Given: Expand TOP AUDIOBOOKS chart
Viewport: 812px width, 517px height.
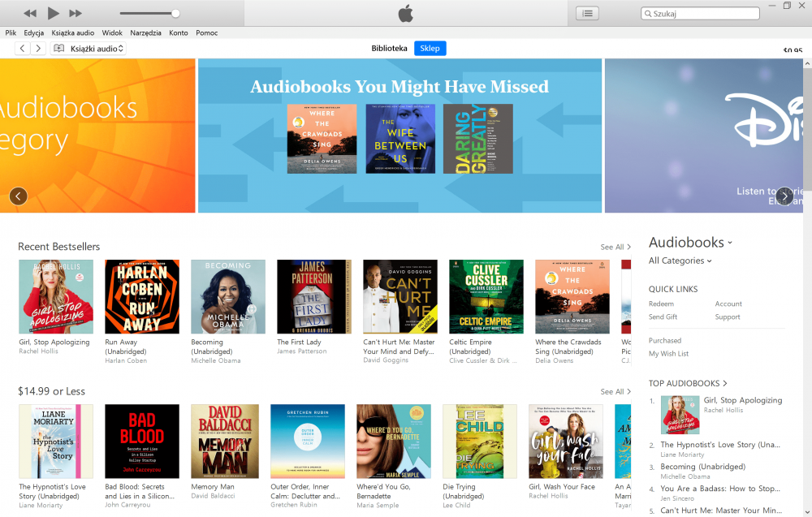Looking at the screenshot, I should pyautogui.click(x=688, y=383).
